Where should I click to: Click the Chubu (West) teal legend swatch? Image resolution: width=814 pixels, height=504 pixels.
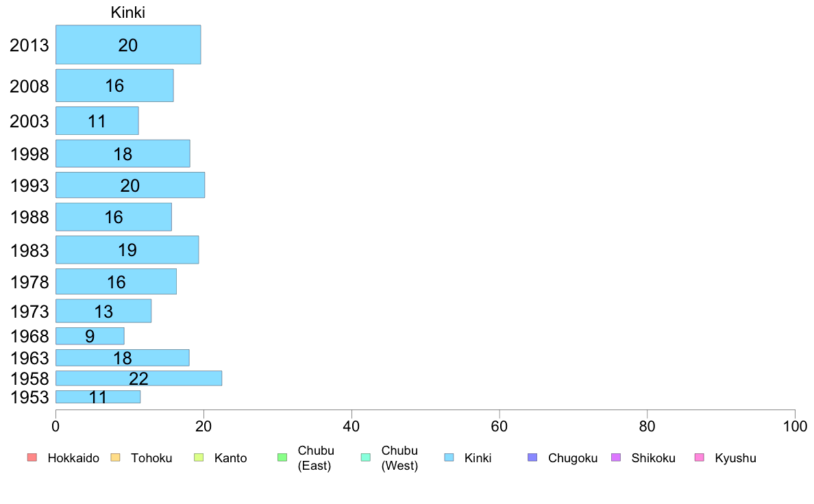(365, 457)
